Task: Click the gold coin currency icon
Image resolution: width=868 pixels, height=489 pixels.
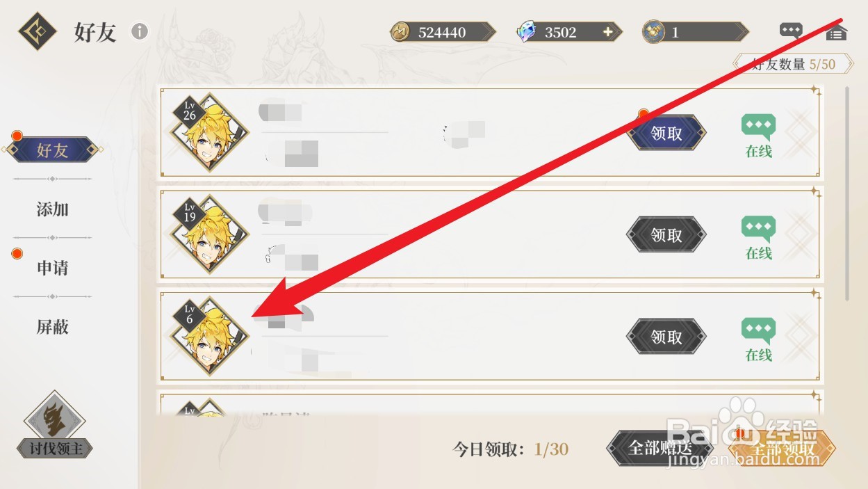Action: click(x=400, y=32)
